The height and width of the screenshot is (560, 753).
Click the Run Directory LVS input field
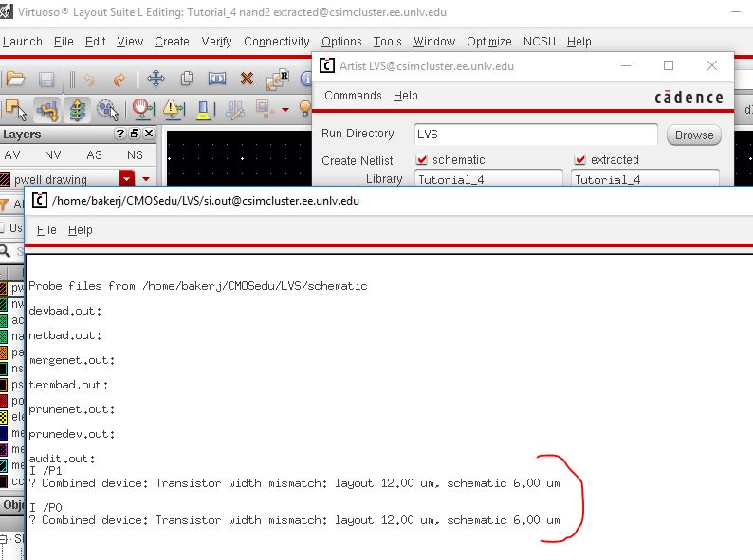536,134
